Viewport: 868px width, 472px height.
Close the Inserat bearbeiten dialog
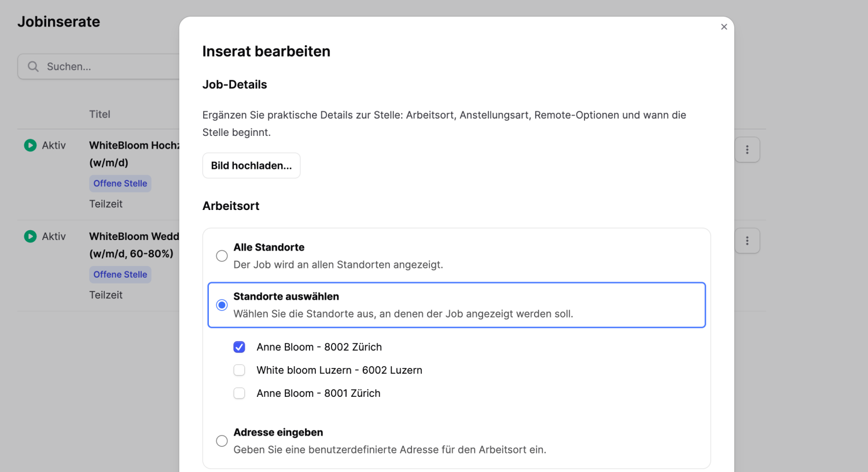tap(724, 27)
